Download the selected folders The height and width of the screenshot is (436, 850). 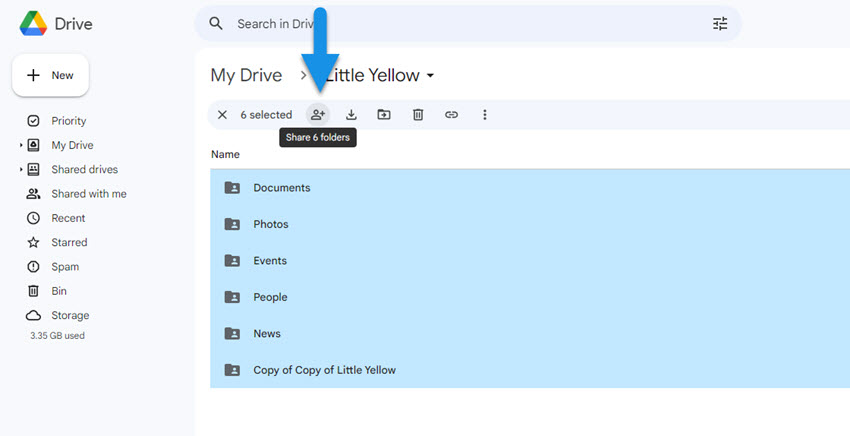pyautogui.click(x=351, y=115)
